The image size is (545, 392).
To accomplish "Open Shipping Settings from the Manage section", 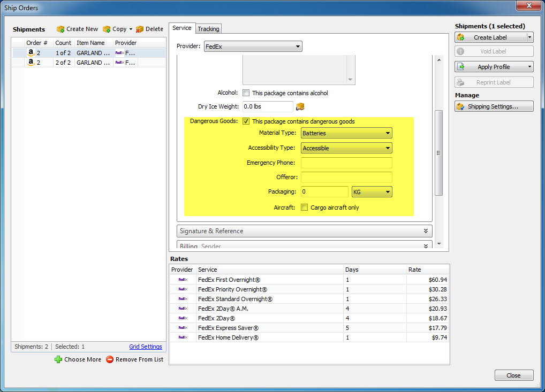I will point(494,106).
